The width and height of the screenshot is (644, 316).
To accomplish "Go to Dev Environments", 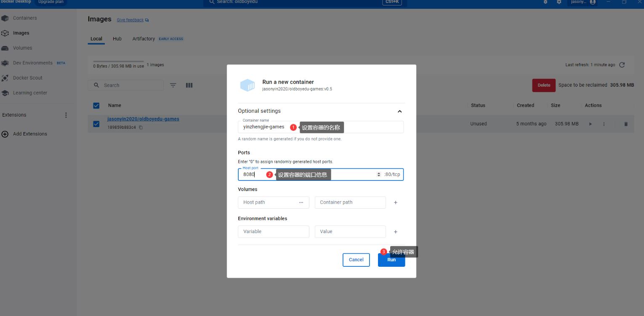I will (33, 63).
